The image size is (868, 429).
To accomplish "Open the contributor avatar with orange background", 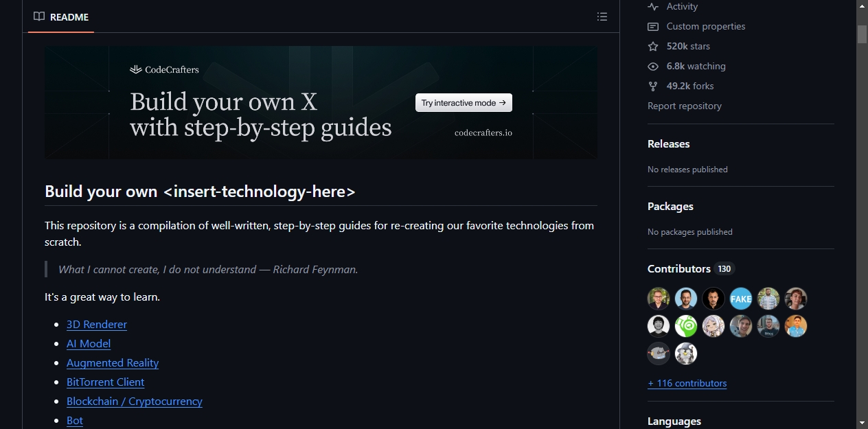I will pyautogui.click(x=796, y=326).
